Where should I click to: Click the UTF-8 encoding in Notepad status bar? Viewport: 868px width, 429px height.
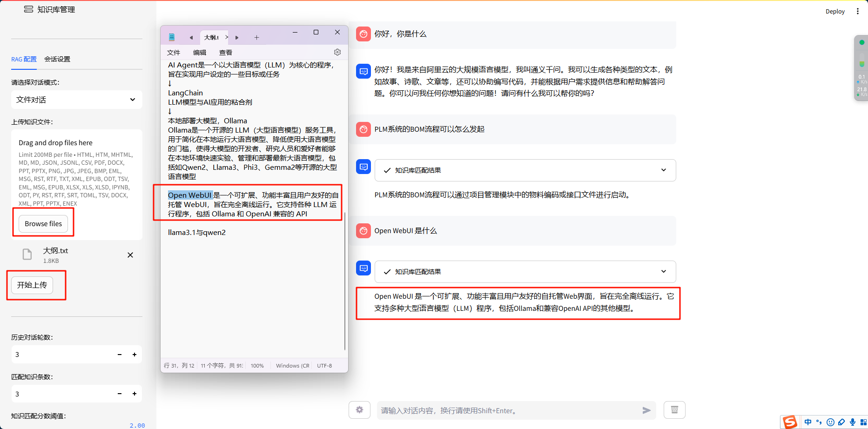point(324,366)
